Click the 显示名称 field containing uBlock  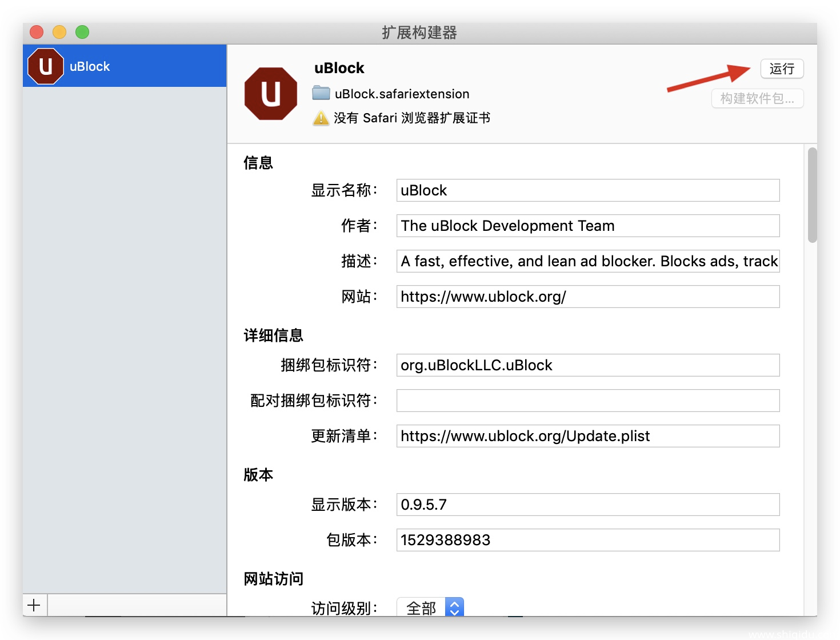click(x=588, y=190)
